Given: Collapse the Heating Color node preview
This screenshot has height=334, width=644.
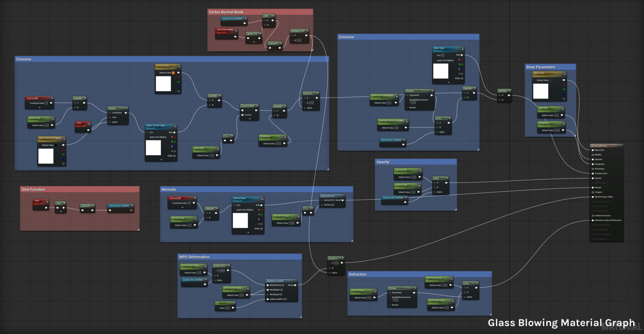Looking at the screenshot, I should click(x=179, y=66).
